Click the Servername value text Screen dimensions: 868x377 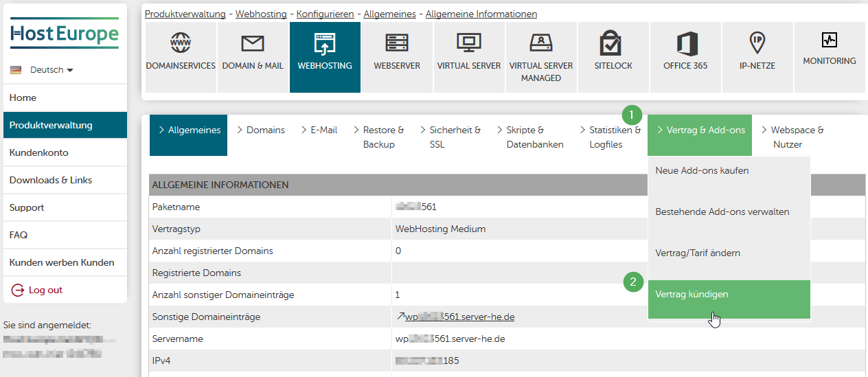(450, 339)
